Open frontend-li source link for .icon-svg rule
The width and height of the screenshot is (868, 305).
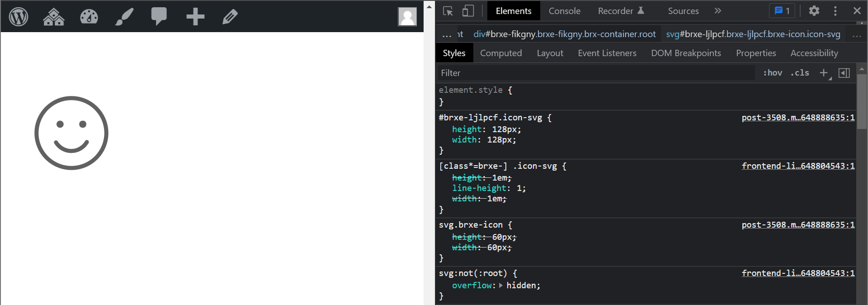[798, 166]
